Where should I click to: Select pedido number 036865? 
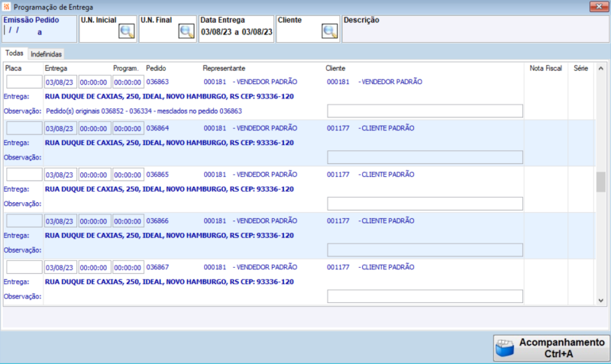coord(157,175)
